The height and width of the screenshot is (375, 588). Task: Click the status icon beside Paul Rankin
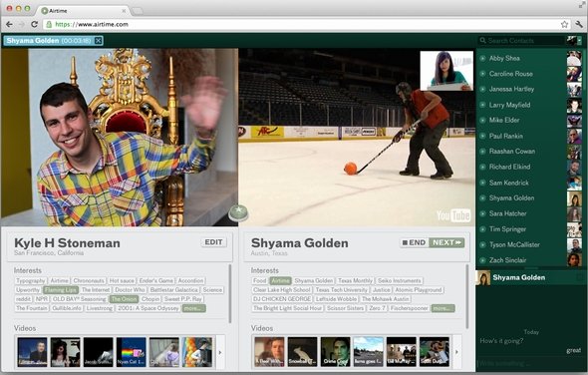coord(482,136)
